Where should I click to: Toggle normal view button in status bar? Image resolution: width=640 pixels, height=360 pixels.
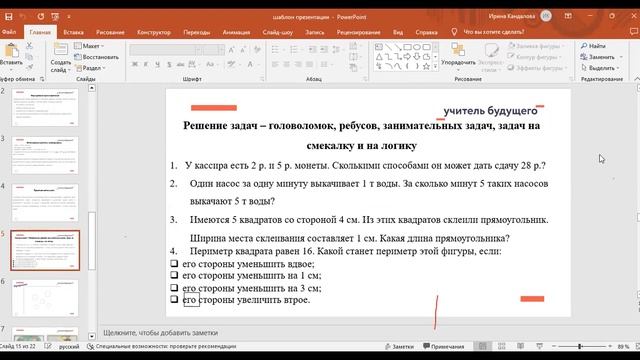(482, 346)
